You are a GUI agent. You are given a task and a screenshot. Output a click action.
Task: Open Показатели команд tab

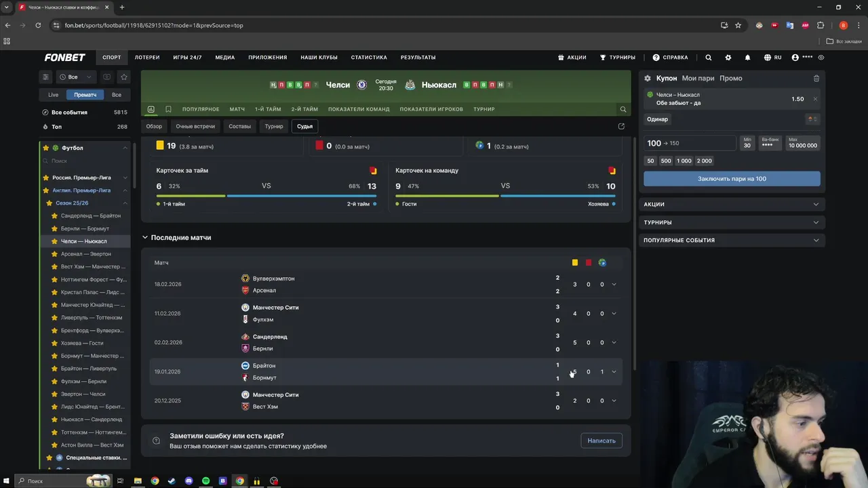pos(359,109)
